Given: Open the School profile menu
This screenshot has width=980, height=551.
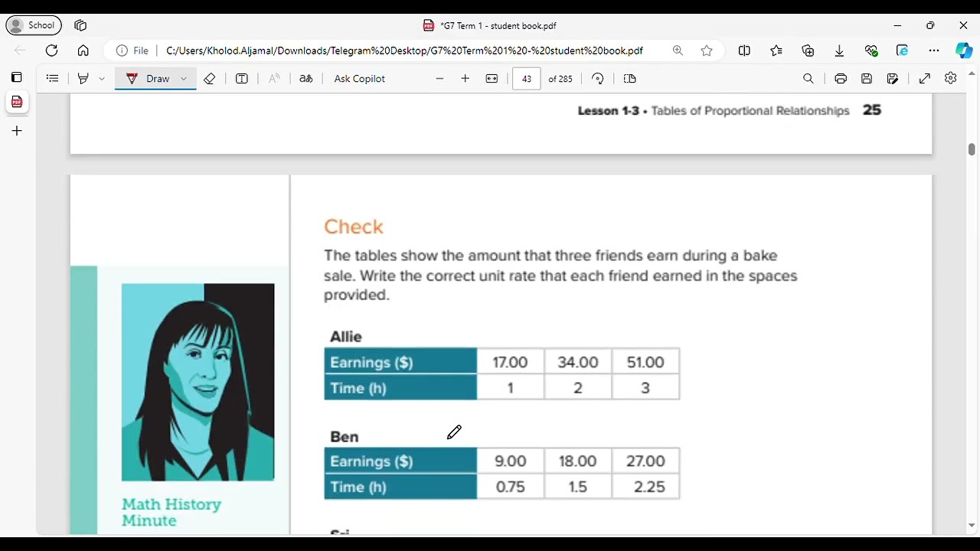Looking at the screenshot, I should click(34, 25).
